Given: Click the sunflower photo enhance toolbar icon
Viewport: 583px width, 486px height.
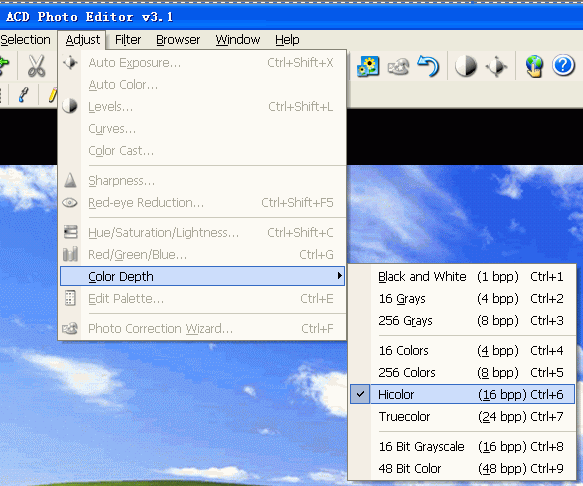Looking at the screenshot, I should pyautogui.click(x=368, y=67).
